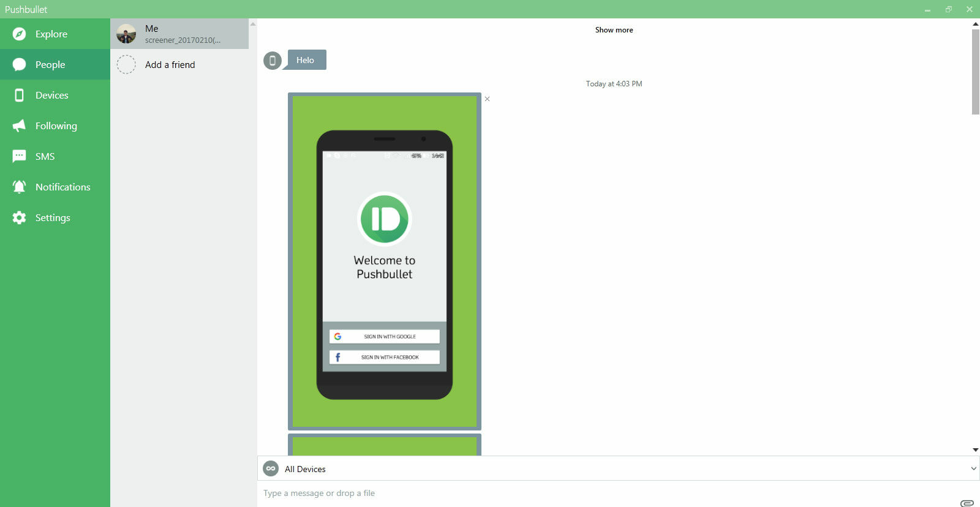980x507 pixels.
Task: Select the Me conversation name
Action: point(152,28)
